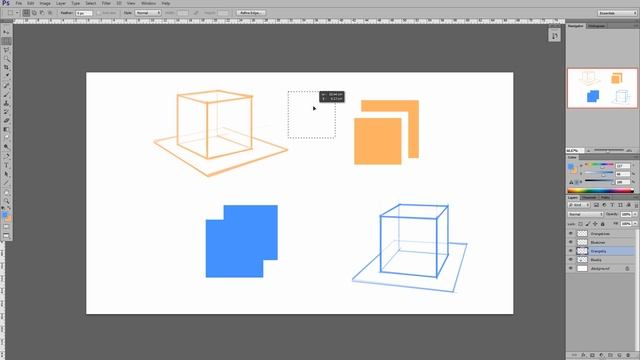Click the New Selection mode icon
Screen dimensions: 640x360
[26, 13]
